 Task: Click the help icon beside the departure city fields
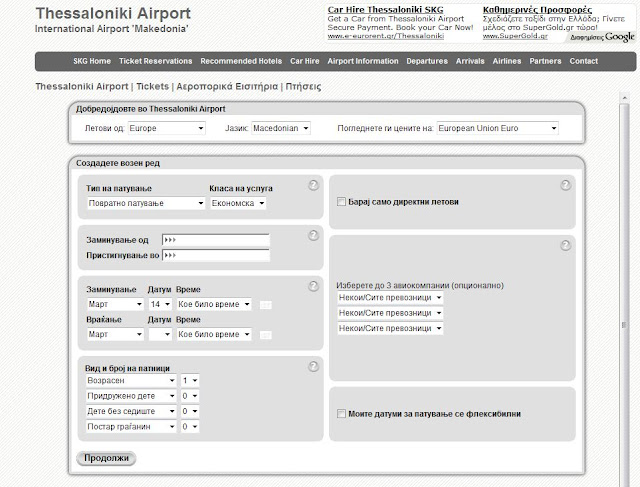pyautogui.click(x=314, y=236)
